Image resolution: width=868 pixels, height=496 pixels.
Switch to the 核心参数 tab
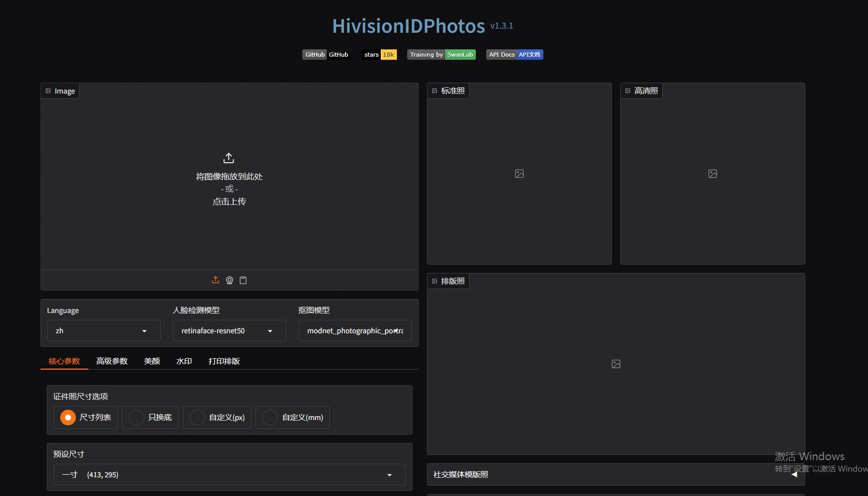[x=64, y=361]
